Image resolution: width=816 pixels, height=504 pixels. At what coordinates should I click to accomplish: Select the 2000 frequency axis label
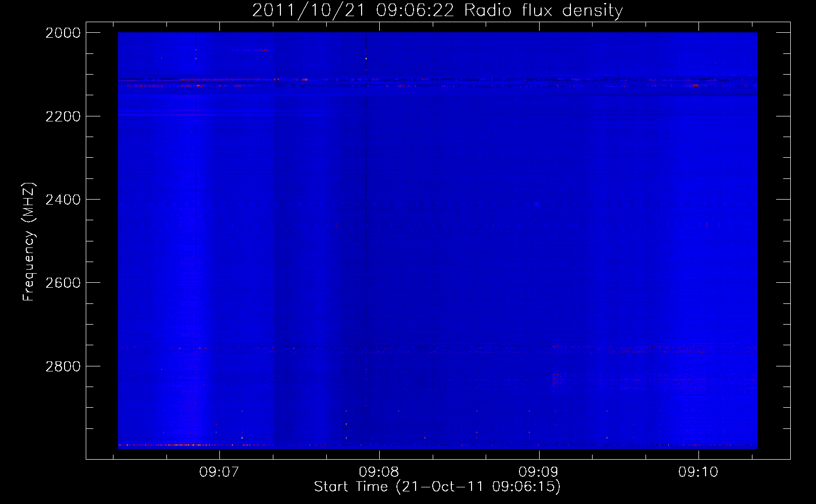pyautogui.click(x=63, y=33)
